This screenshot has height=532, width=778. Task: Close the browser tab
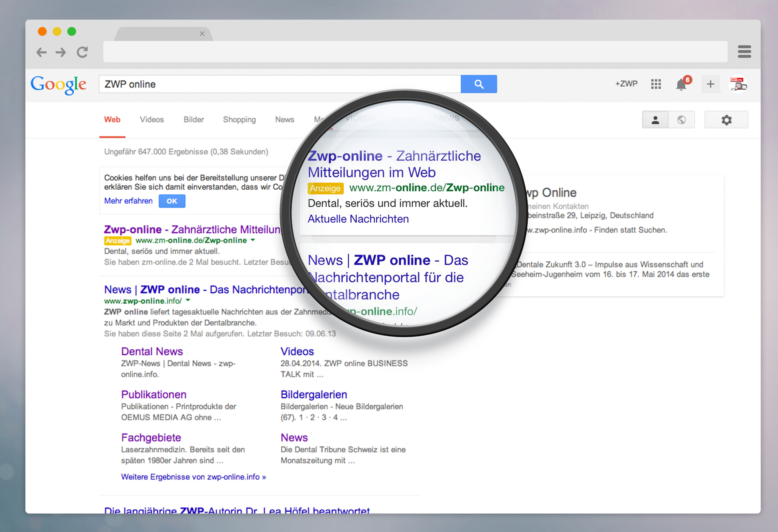[202, 33]
